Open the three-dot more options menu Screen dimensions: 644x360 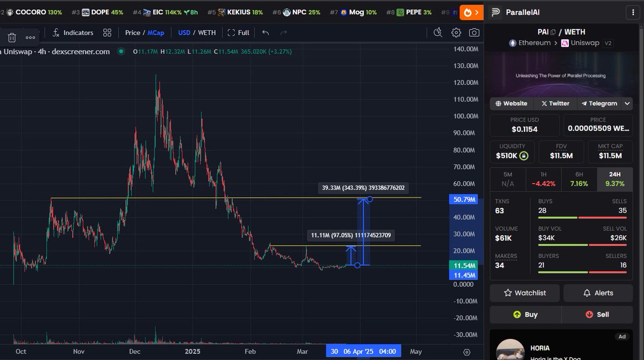[x=30, y=38]
